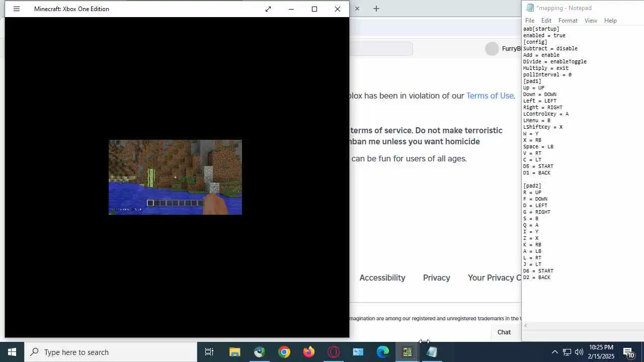Image resolution: width=644 pixels, height=362 pixels.
Task: Open the volume control in system tray
Action: (x=579, y=352)
